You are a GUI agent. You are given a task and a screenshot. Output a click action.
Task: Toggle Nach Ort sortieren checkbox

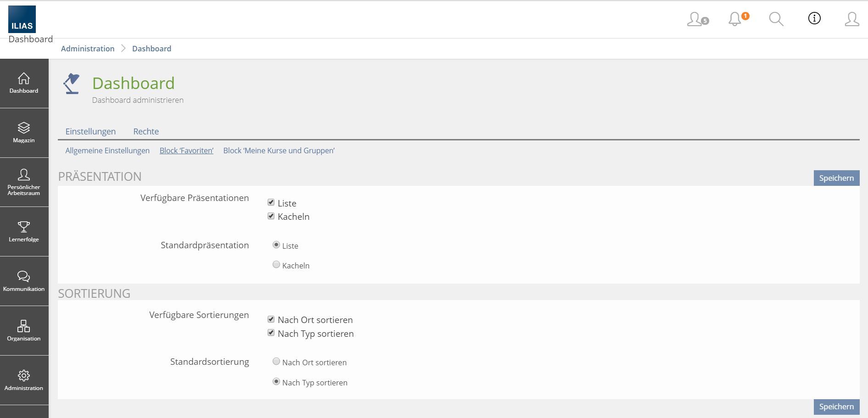click(x=271, y=319)
